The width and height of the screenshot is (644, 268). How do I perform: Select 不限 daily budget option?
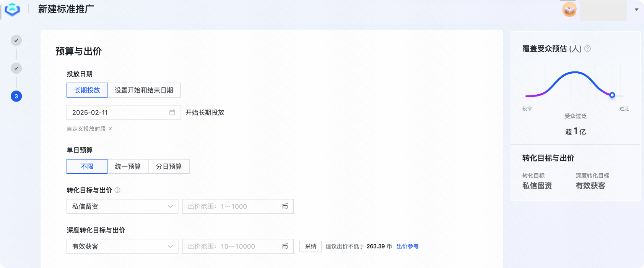[87, 166]
